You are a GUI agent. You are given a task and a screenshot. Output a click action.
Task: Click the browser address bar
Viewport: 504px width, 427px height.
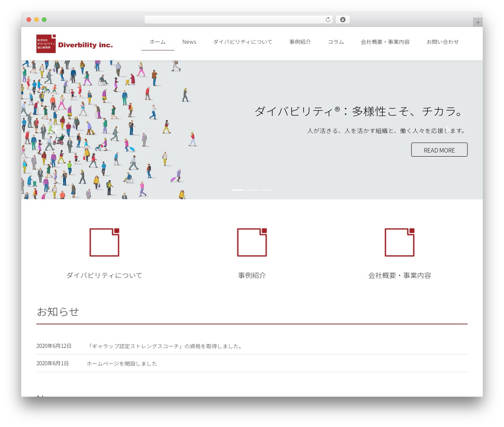(x=238, y=20)
